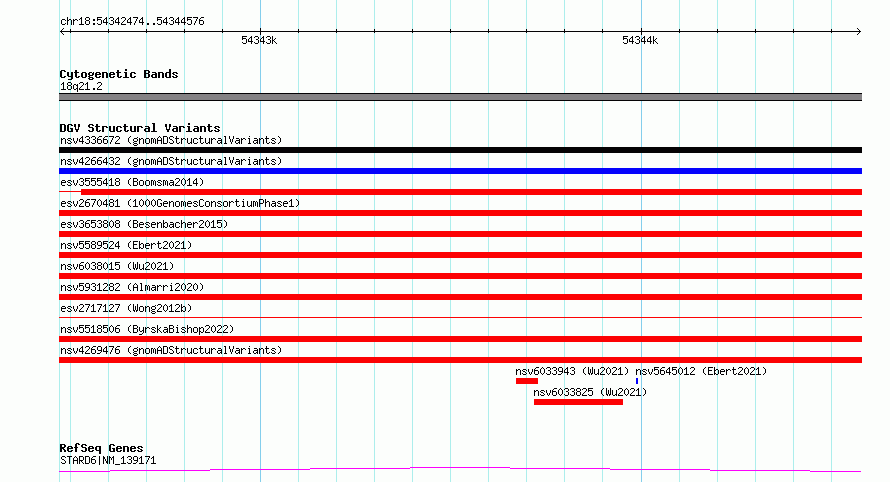Click the red nsv5518506 variant bar
This screenshot has height=482, width=890.
click(460, 339)
